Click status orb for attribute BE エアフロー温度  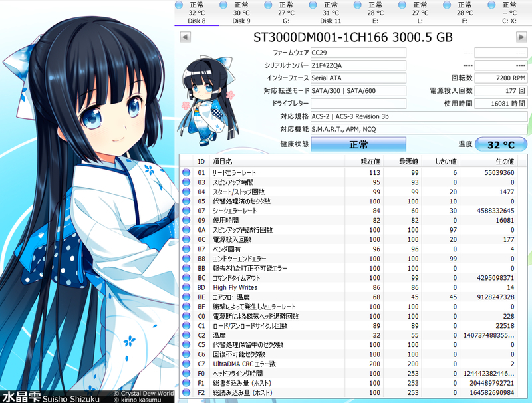(x=186, y=297)
